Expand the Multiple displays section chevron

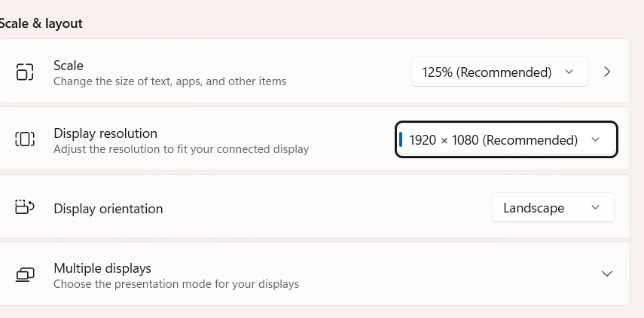click(x=607, y=274)
